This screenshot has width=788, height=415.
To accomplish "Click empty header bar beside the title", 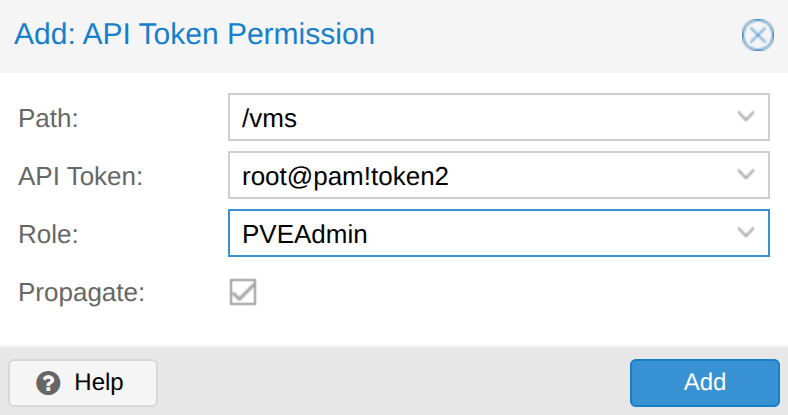I will [x=550, y=35].
